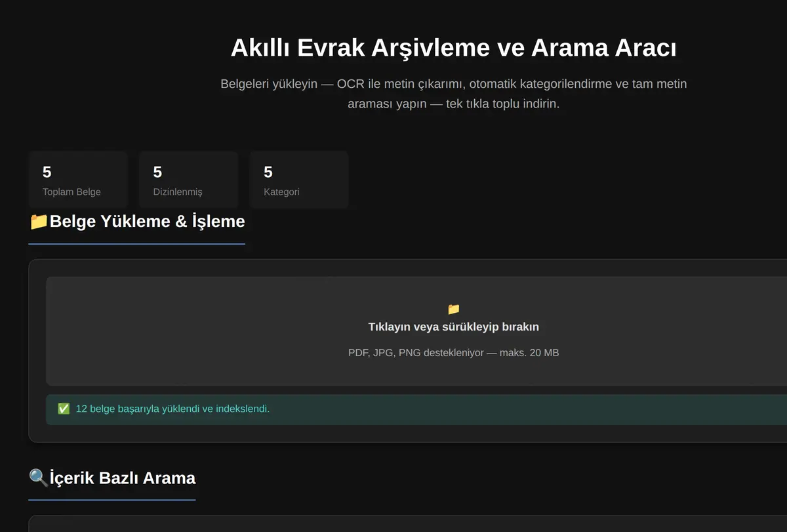Viewport: 787px width, 532px height.
Task: Click 'Tıklayın veya sürükleyip bırakın' upload text
Action: 454,327
